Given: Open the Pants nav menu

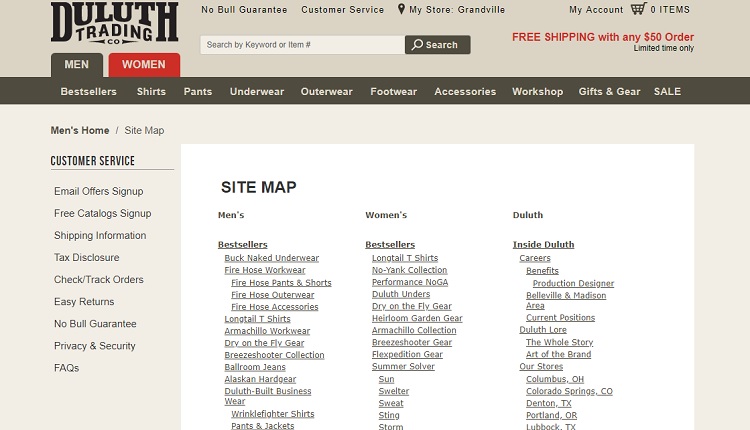Looking at the screenshot, I should [198, 91].
